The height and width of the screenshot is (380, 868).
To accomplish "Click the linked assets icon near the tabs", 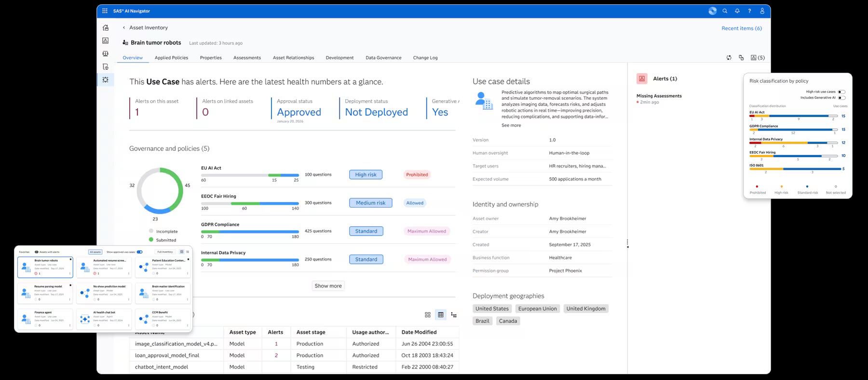I will coord(741,58).
